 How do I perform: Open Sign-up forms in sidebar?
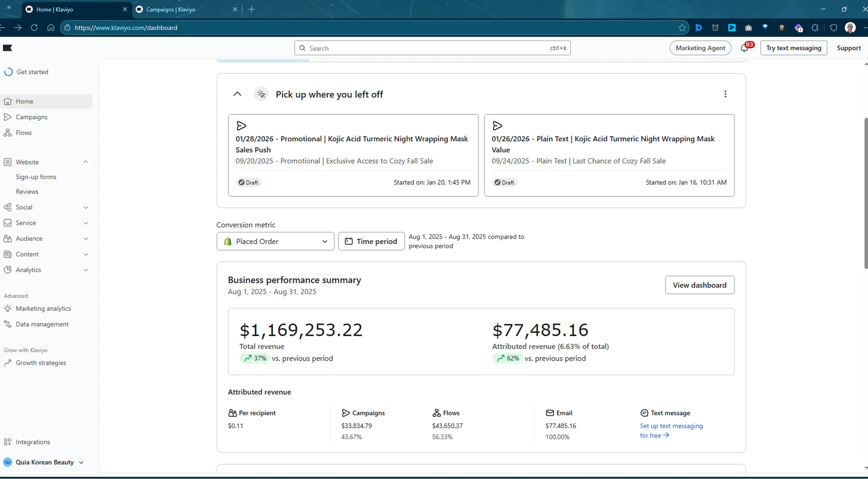(x=36, y=177)
